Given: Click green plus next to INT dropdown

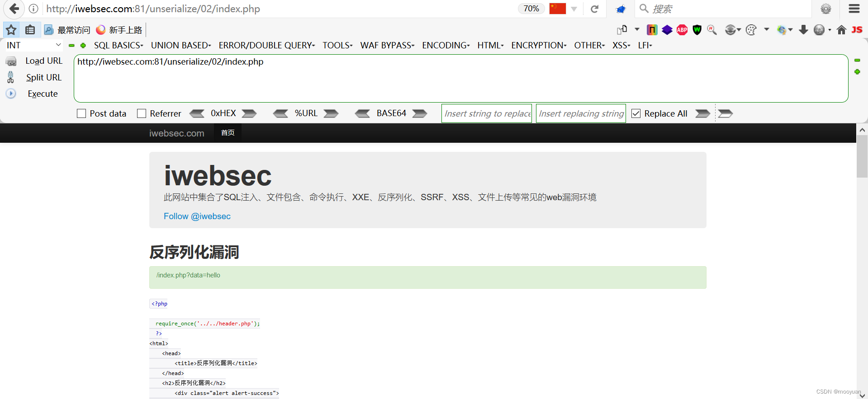Looking at the screenshot, I should click(x=83, y=46).
